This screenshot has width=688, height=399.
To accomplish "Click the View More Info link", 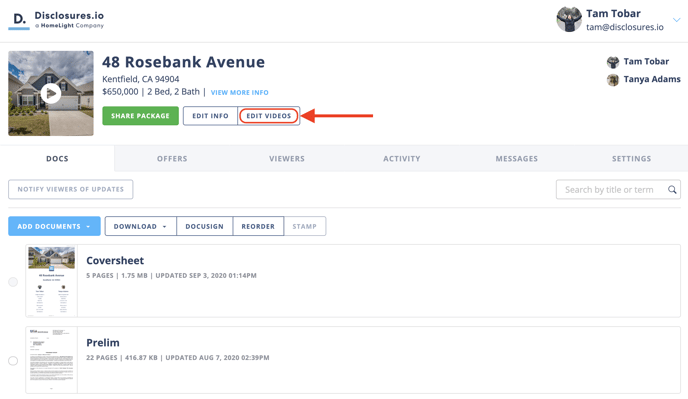I will [x=240, y=93].
